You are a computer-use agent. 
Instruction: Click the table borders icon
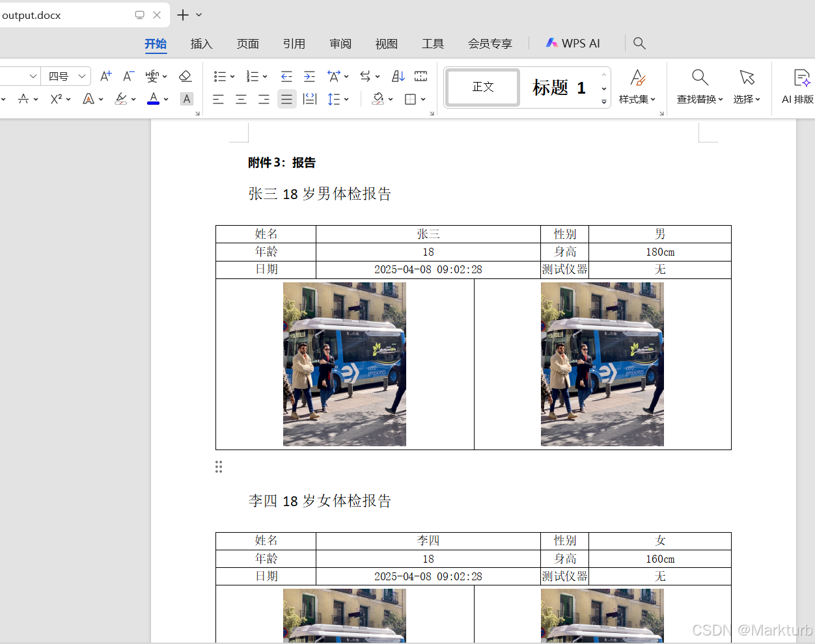[x=410, y=99]
